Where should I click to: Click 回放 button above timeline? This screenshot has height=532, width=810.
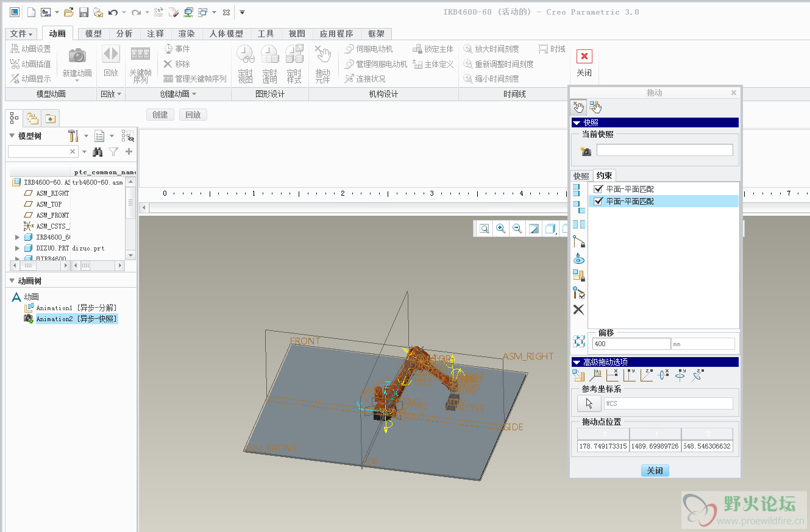click(193, 115)
